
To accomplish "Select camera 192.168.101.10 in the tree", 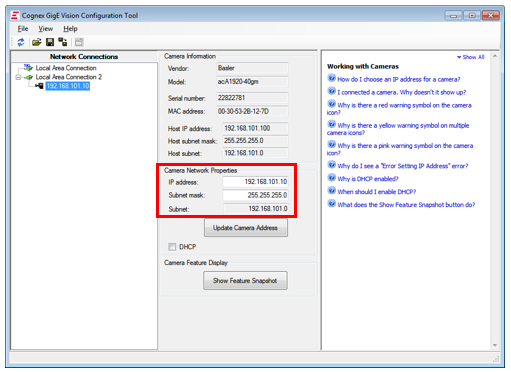I will 68,86.
